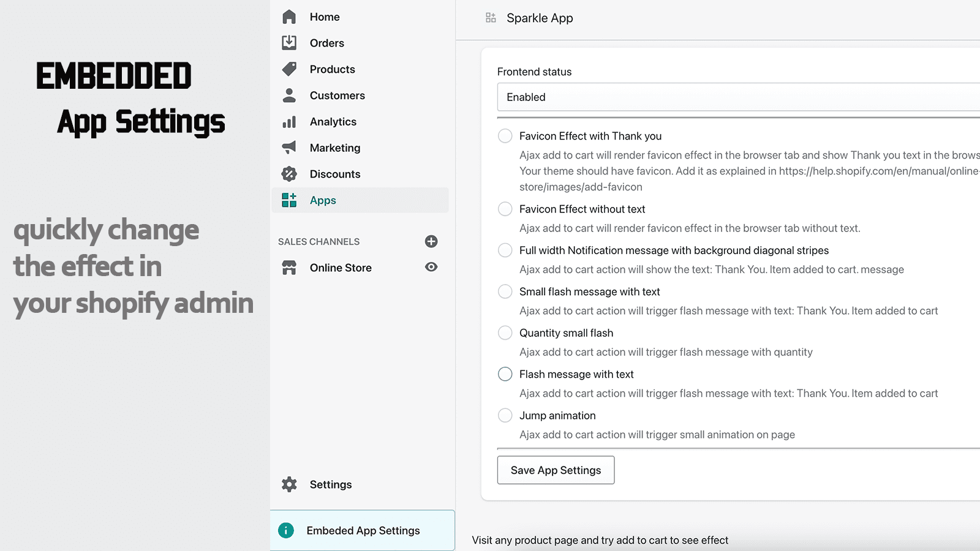The image size is (980, 551).
Task: Click the Save App Settings button
Action: tap(556, 470)
